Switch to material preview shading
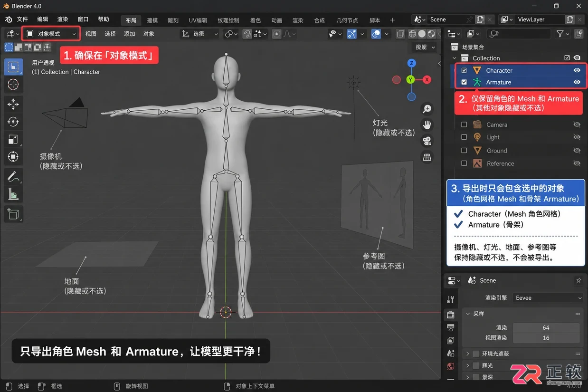 click(431, 34)
